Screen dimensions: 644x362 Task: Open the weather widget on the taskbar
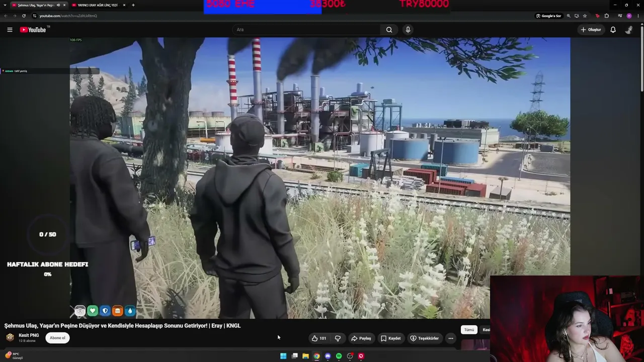point(14,356)
